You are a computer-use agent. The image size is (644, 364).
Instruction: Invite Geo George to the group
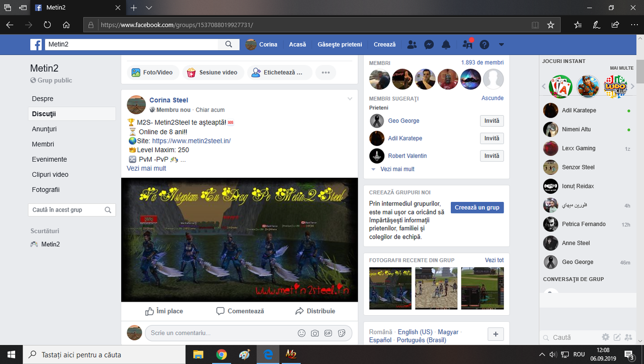point(492,121)
